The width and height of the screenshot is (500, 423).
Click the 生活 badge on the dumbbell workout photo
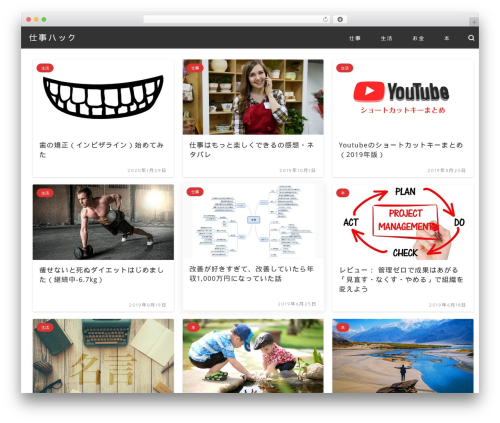[45, 193]
